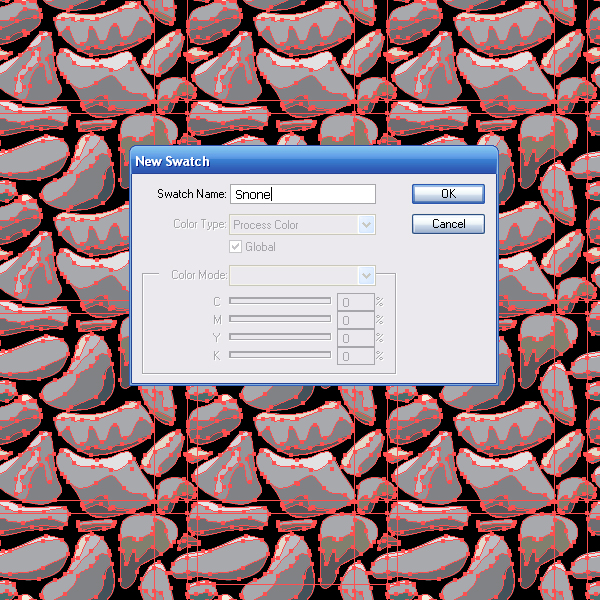Click the Y (yellow) slider track
This screenshot has height=600, width=600.
point(280,337)
